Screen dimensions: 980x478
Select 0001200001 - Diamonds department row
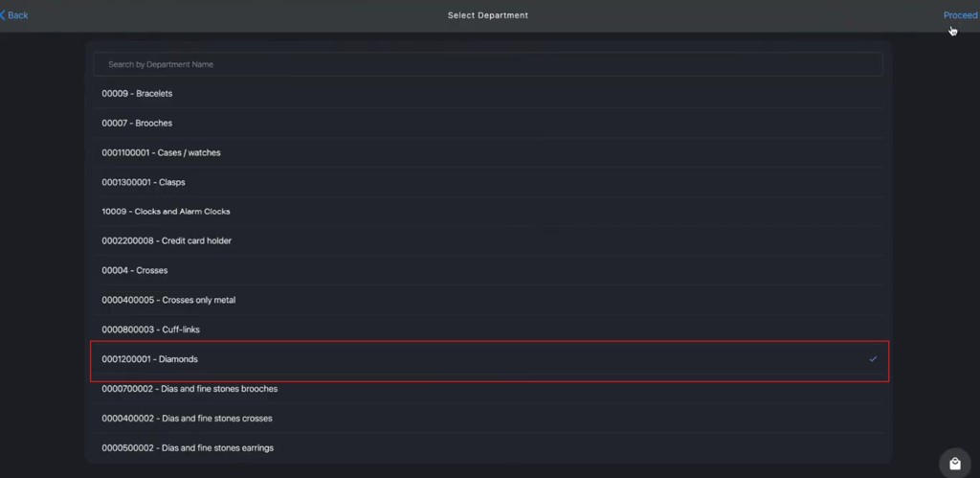[x=487, y=359]
